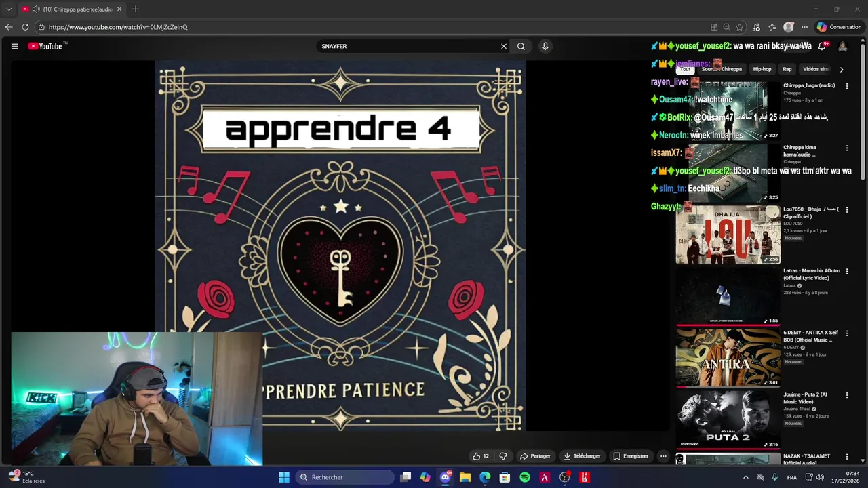Open the YouTube account avatar menu
This screenshot has height=488, width=868.
(842, 46)
